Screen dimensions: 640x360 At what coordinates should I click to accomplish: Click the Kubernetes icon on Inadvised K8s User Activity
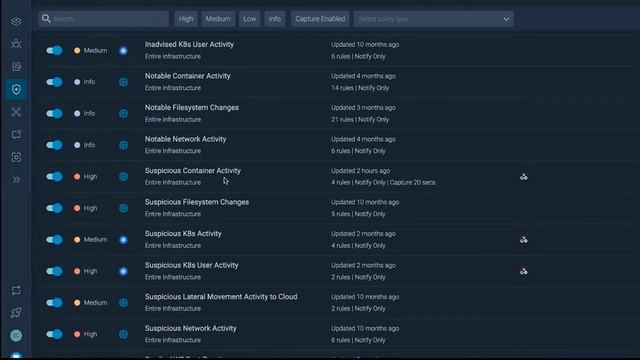coord(123,51)
